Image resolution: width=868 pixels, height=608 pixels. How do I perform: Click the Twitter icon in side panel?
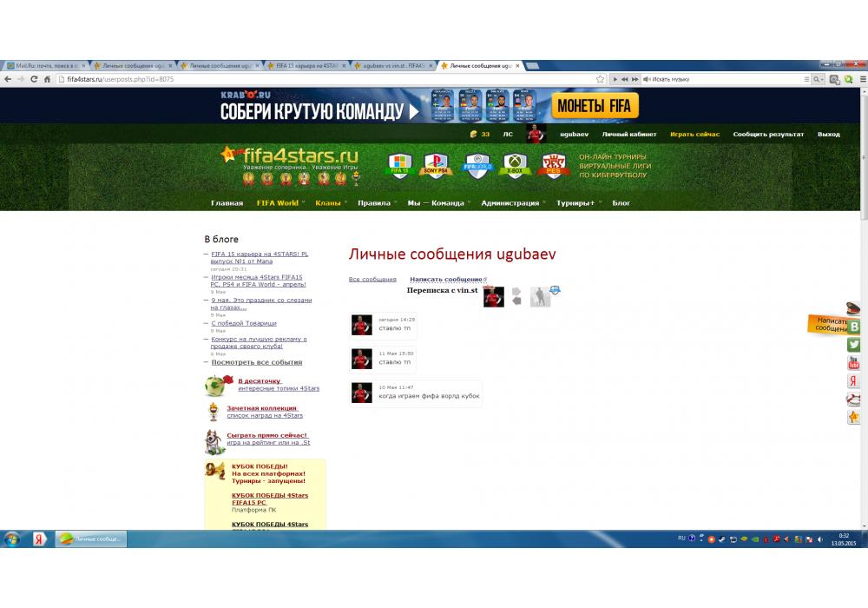(x=854, y=345)
